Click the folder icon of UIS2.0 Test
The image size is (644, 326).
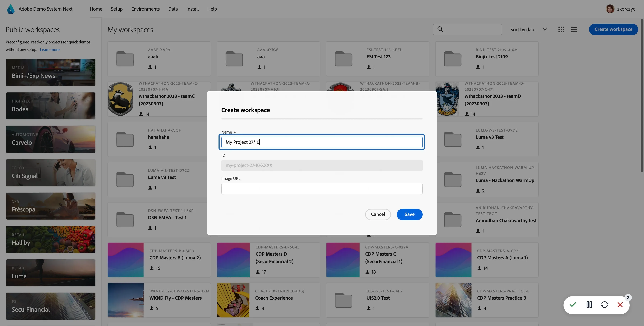click(x=344, y=300)
